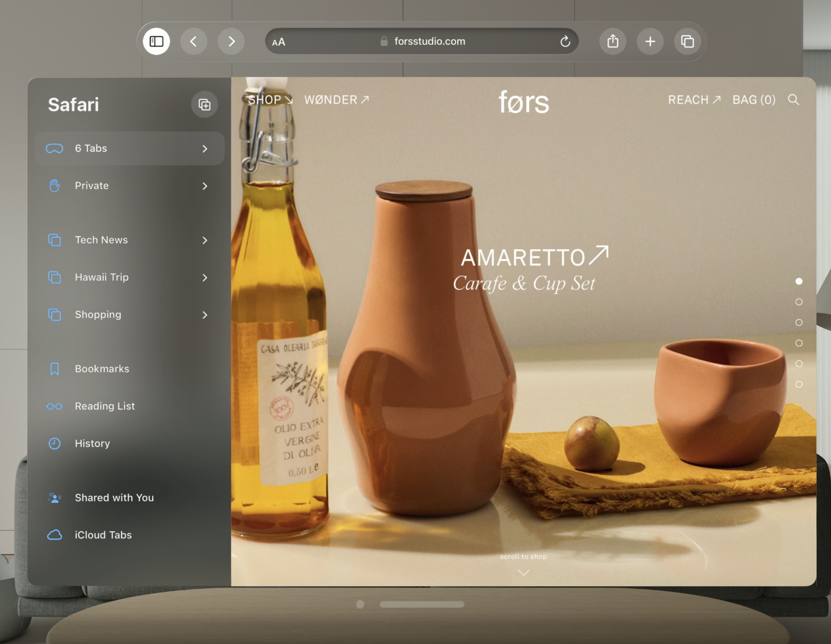
Task: Open Bookmarks in the sidebar
Action: click(x=129, y=369)
